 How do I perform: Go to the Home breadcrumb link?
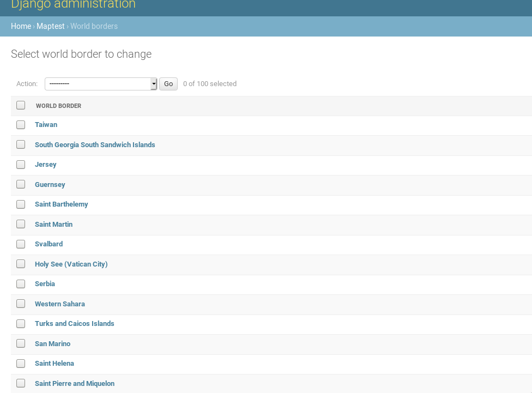click(x=21, y=26)
